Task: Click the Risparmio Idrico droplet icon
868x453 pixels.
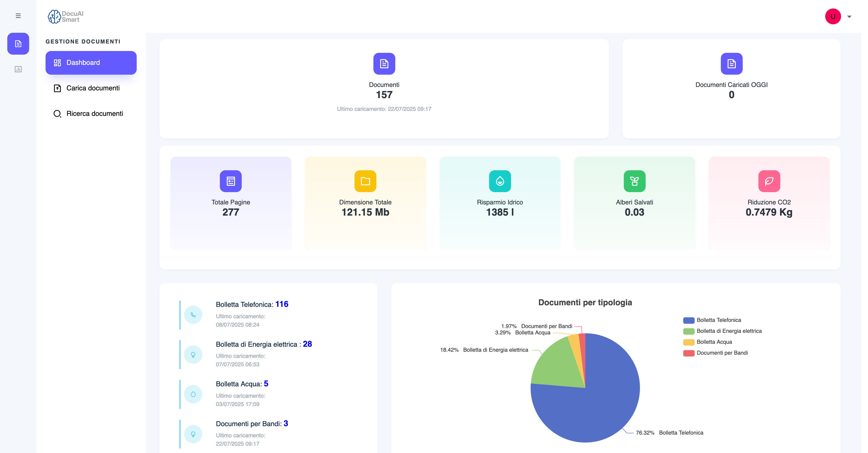Action: (500, 181)
